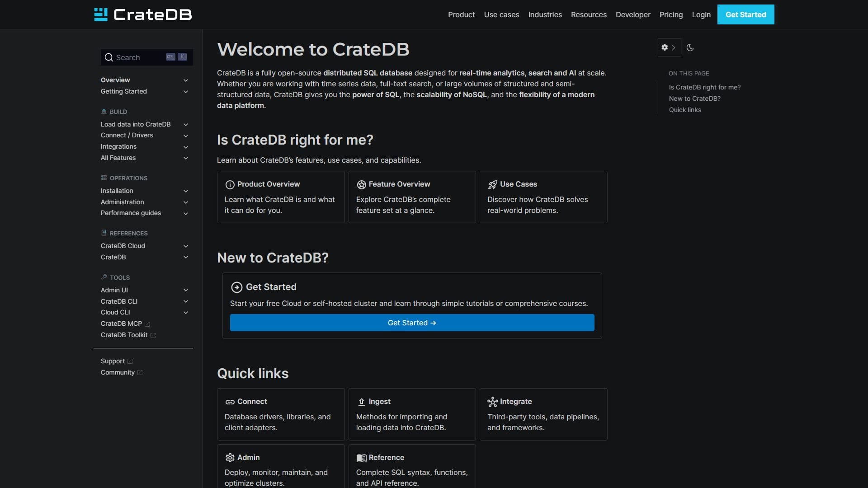Screen dimensions: 868x488
Task: Open the Integrate quick link card
Action: point(543,414)
